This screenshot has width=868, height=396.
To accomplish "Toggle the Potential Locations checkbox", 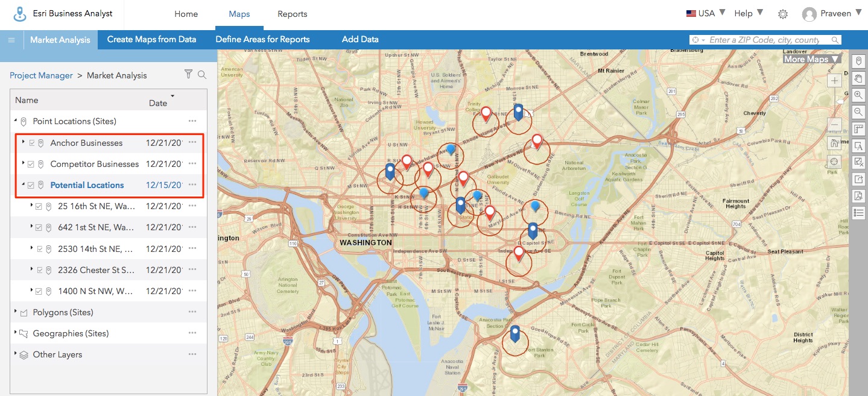I will pyautogui.click(x=31, y=185).
